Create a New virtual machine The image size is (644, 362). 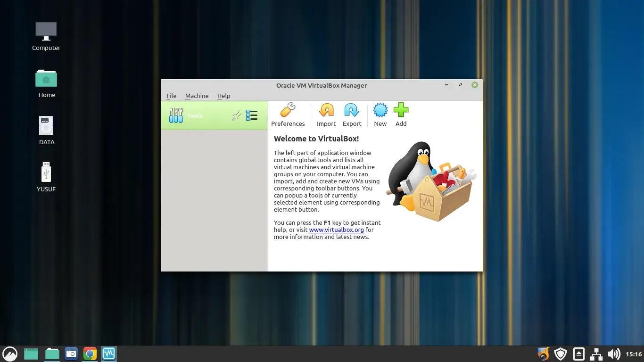pos(380,115)
